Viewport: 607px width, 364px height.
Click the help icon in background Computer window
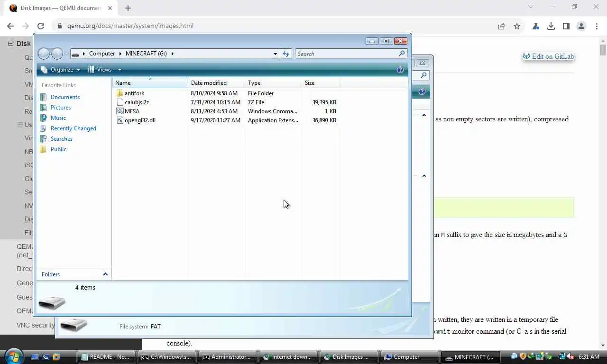[422, 91]
